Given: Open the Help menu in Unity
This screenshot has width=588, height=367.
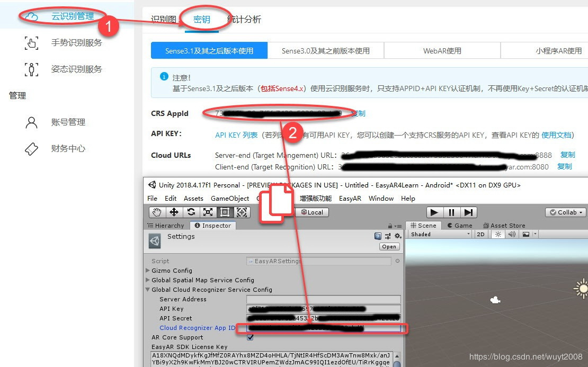Looking at the screenshot, I should [408, 198].
